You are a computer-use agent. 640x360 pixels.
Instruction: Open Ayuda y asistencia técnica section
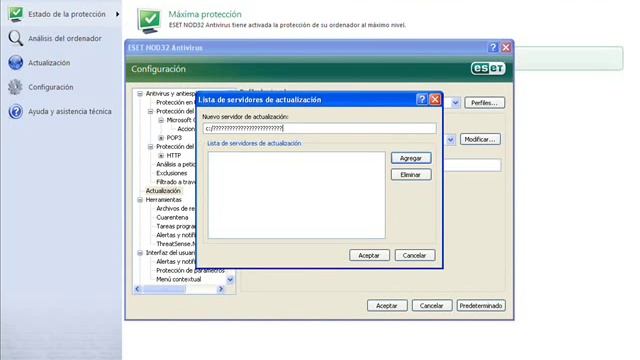point(69,111)
